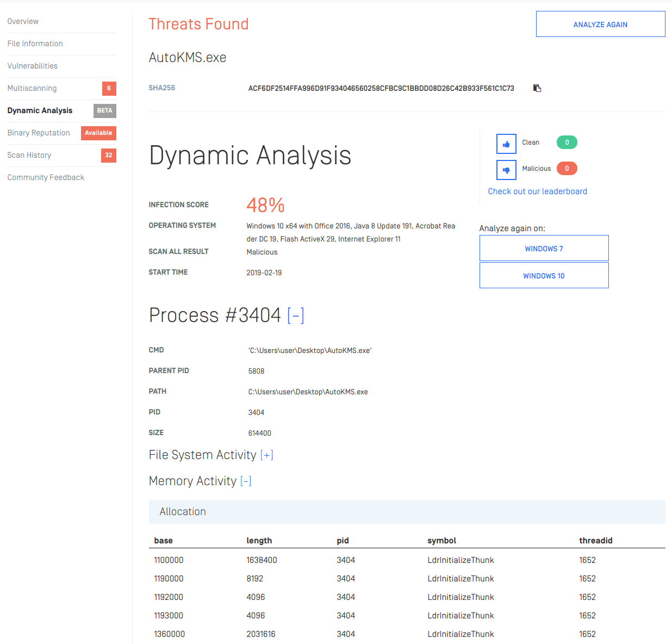
Task: Click the 'base' column header
Action: coord(163,541)
